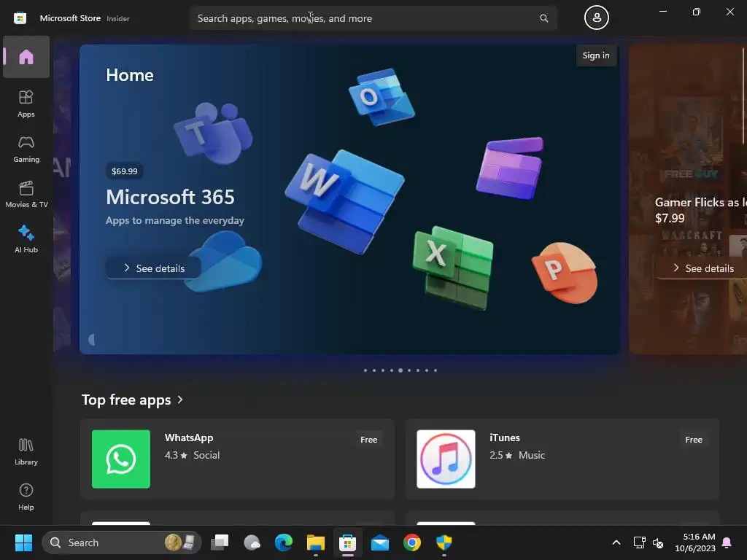This screenshot has width=747, height=560.
Task: Open the Help menu in sidebar
Action: [x=26, y=497]
